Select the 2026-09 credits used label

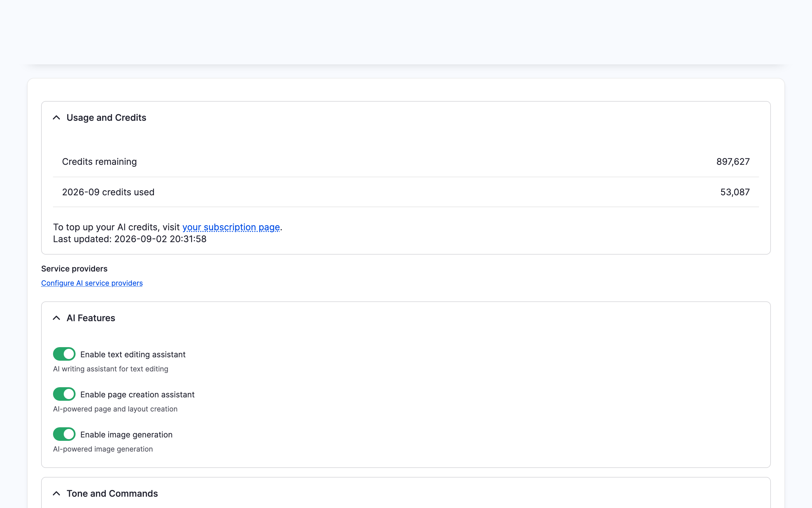108,192
